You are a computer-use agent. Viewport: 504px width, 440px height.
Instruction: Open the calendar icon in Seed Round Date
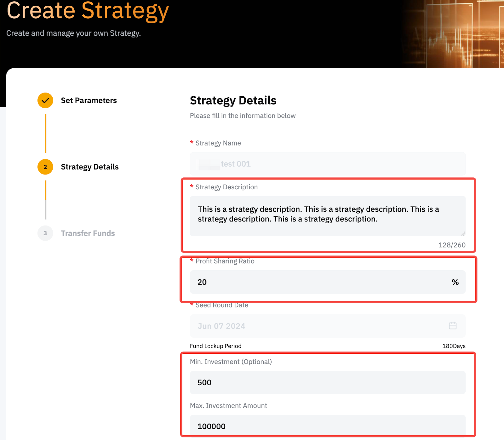452,326
